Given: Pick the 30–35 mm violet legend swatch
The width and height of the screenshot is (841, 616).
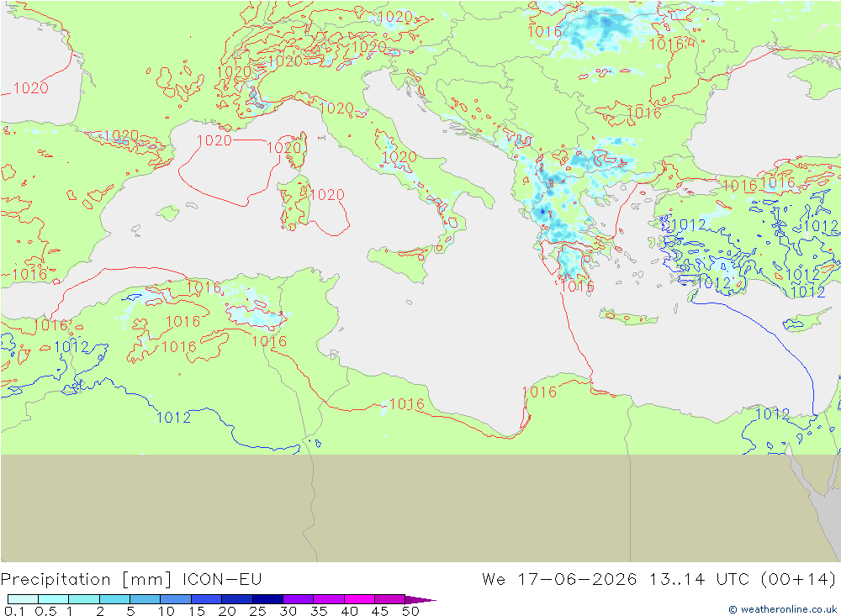Looking at the screenshot, I should [x=298, y=599].
